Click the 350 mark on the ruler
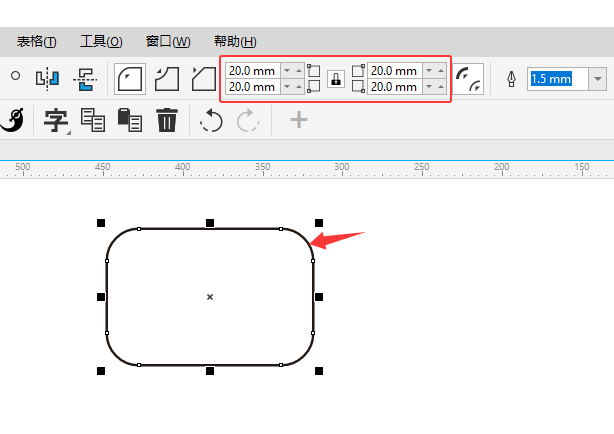The width and height of the screenshot is (614, 434). [262, 166]
